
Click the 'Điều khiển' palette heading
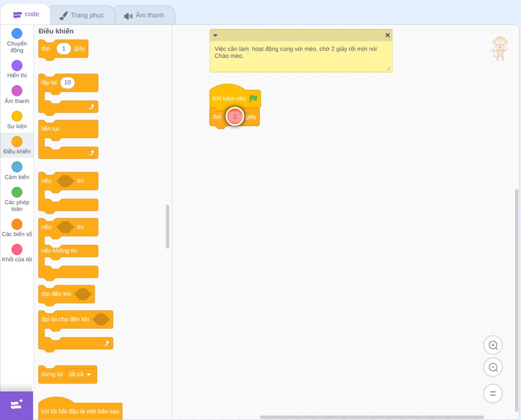56,31
